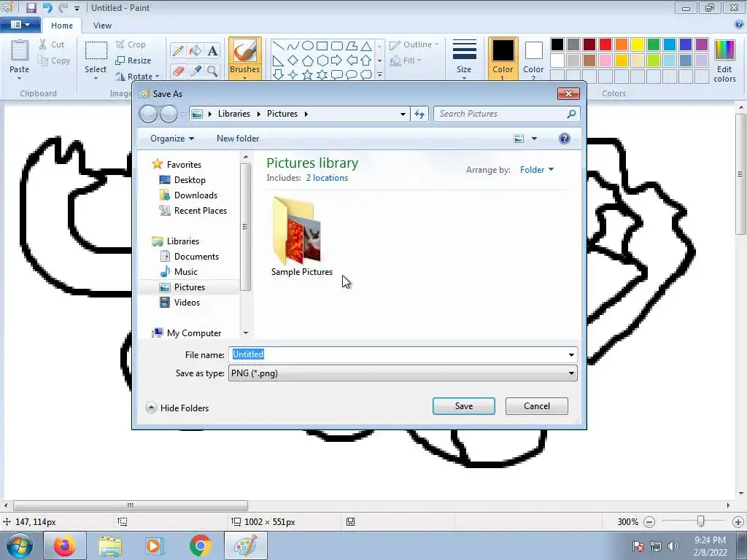Select Music library

[185, 272]
